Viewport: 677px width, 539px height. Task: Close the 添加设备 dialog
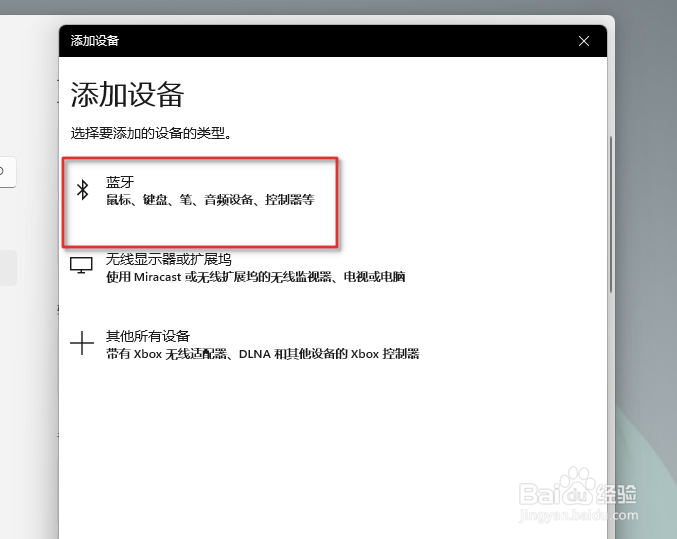[x=584, y=41]
